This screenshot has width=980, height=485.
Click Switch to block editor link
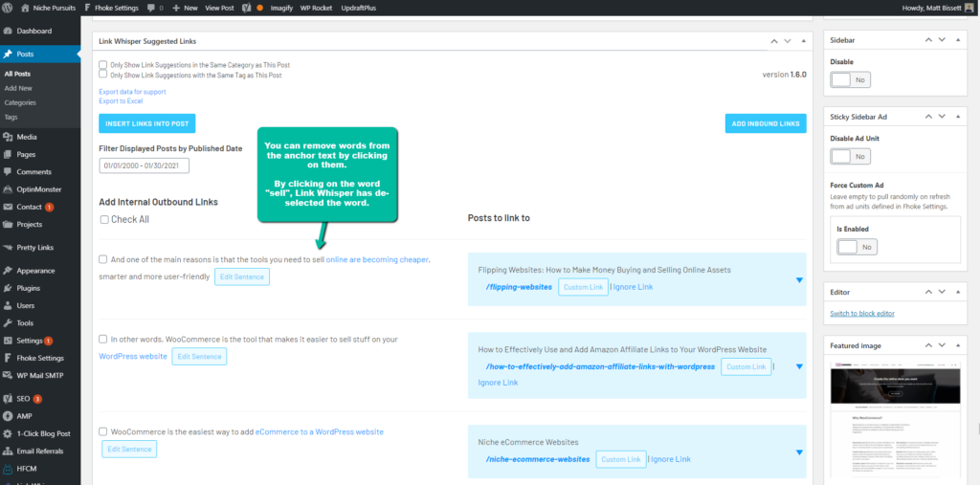click(x=862, y=313)
